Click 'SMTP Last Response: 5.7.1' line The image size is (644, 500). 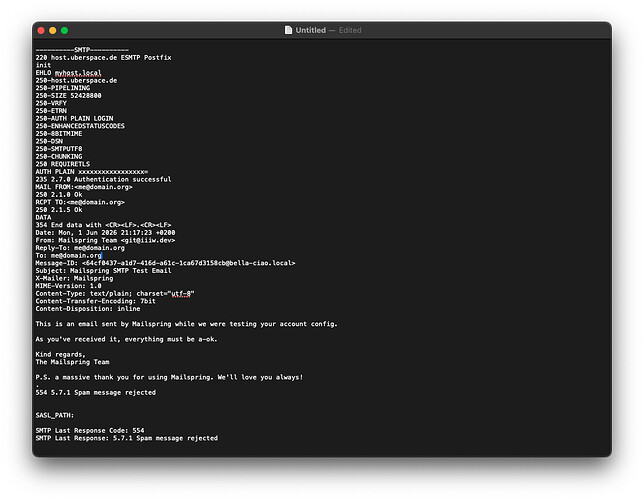pos(127,438)
